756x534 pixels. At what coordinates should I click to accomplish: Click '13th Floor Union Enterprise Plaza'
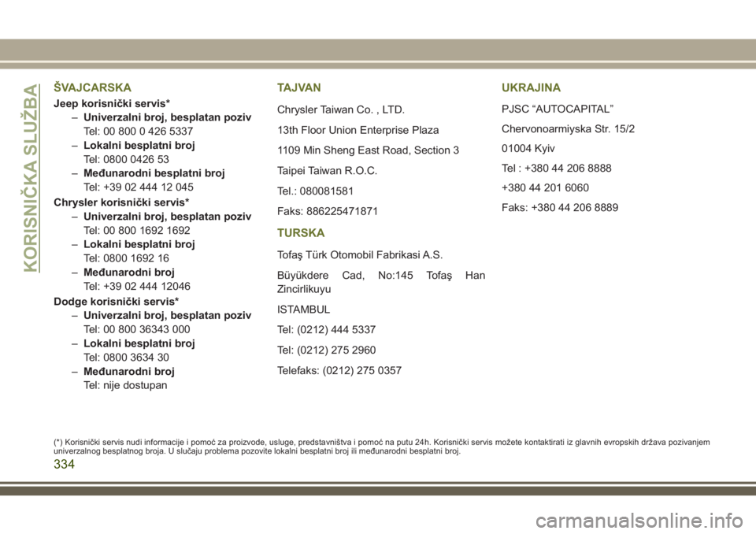358,130
